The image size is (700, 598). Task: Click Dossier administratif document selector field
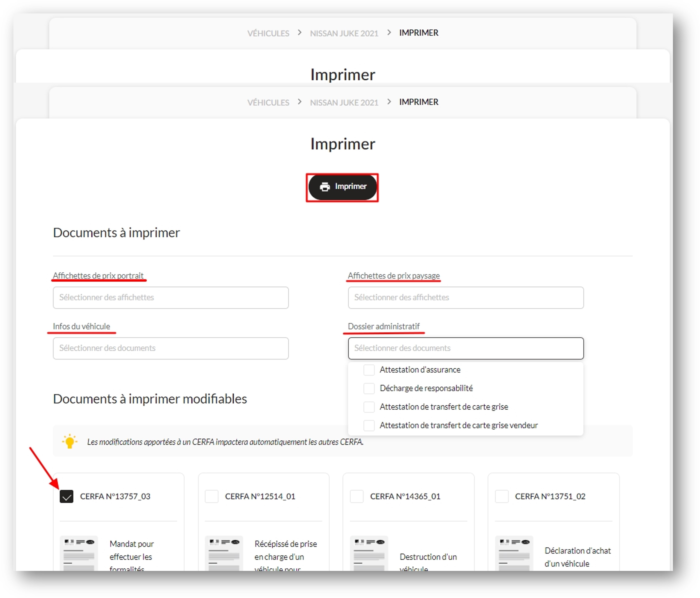click(x=466, y=348)
